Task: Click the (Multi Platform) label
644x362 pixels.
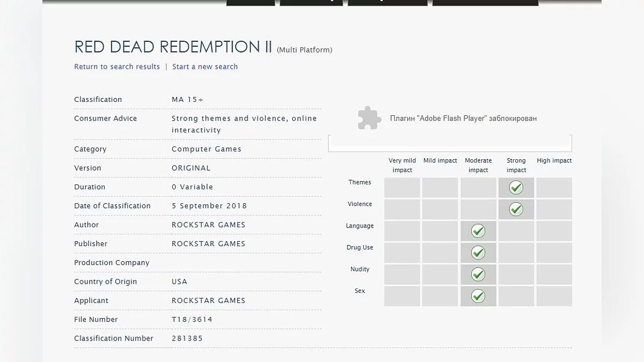Action: coord(304,50)
